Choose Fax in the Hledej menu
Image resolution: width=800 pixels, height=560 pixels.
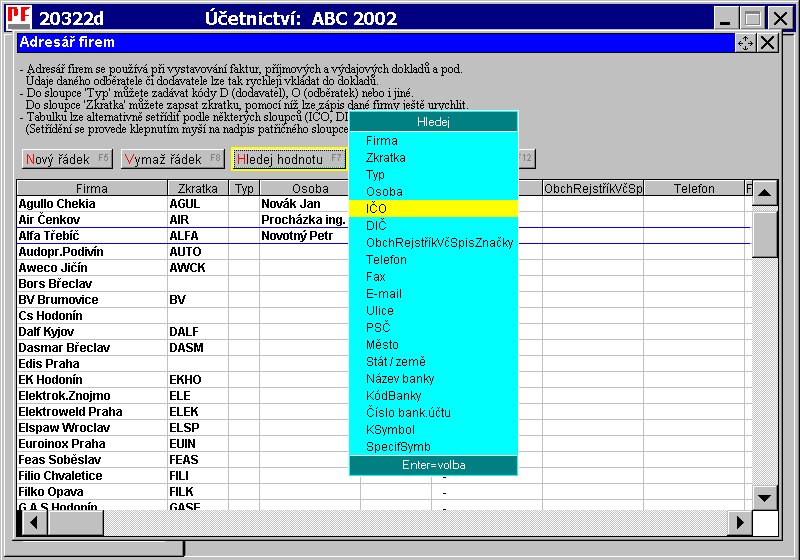[433, 276]
